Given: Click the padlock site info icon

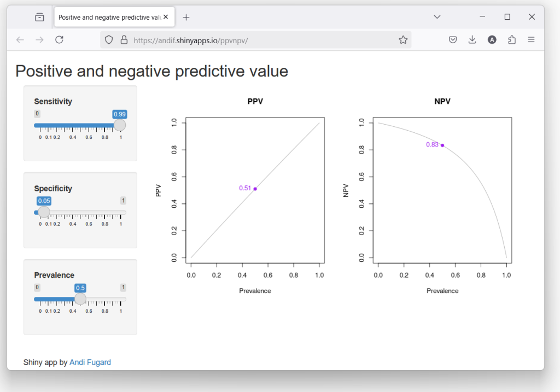Looking at the screenshot, I should [124, 39].
